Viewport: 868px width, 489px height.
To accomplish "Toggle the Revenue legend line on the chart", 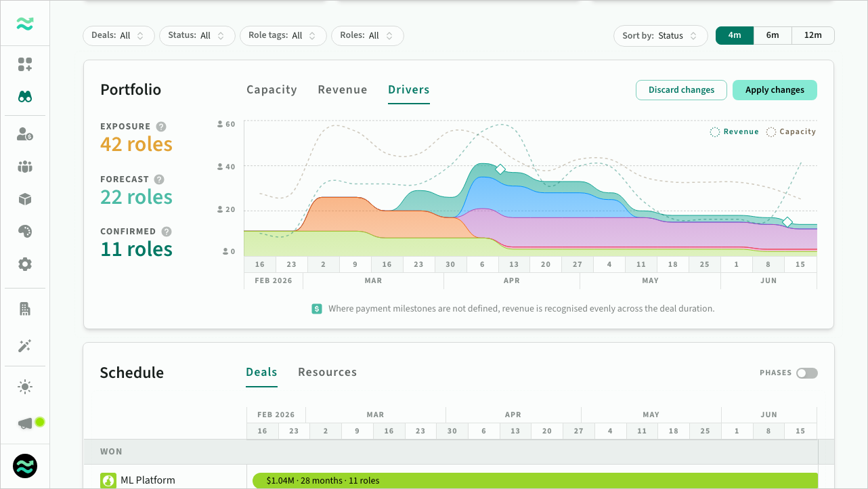I will pyautogui.click(x=735, y=132).
